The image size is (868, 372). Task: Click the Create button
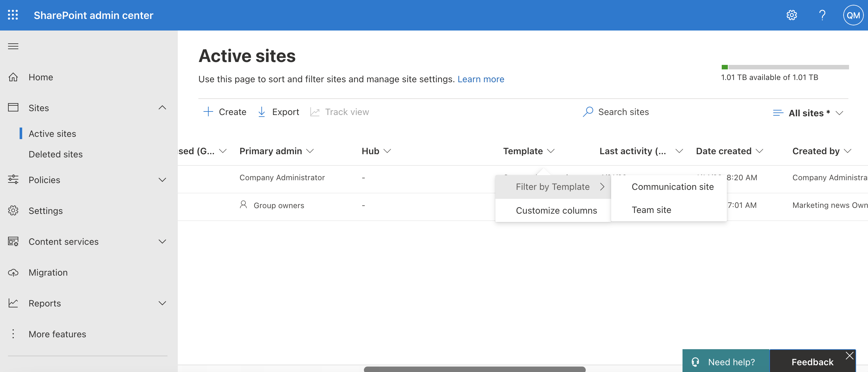225,112
